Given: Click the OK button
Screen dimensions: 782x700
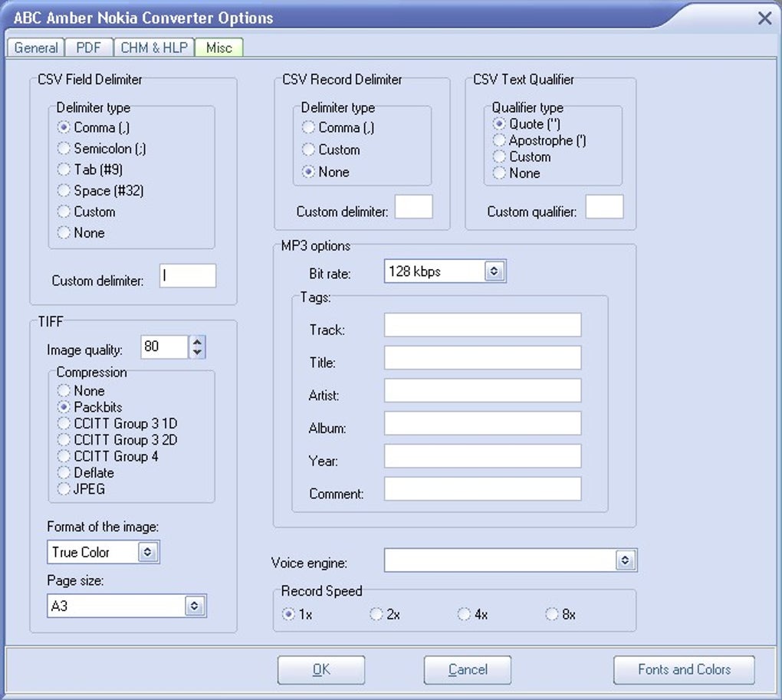Looking at the screenshot, I should 321,669.
